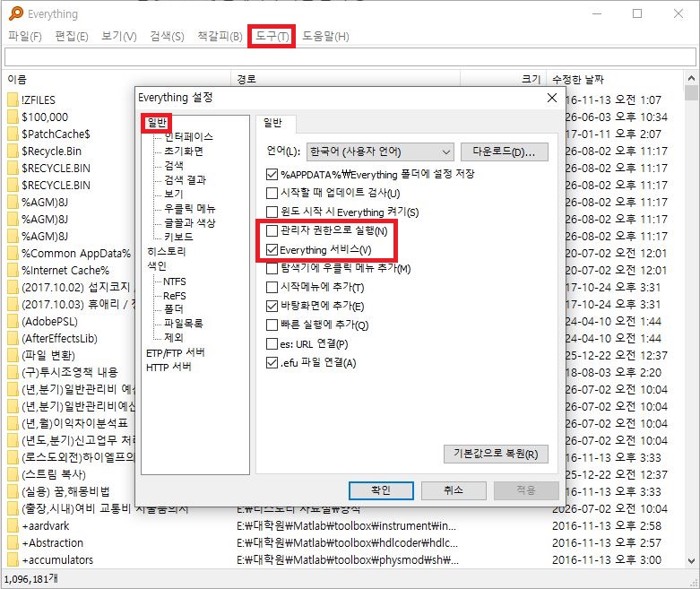Image resolution: width=700 pixels, height=589 pixels.
Task: Select 일반 in settings tree
Action: 157,123
